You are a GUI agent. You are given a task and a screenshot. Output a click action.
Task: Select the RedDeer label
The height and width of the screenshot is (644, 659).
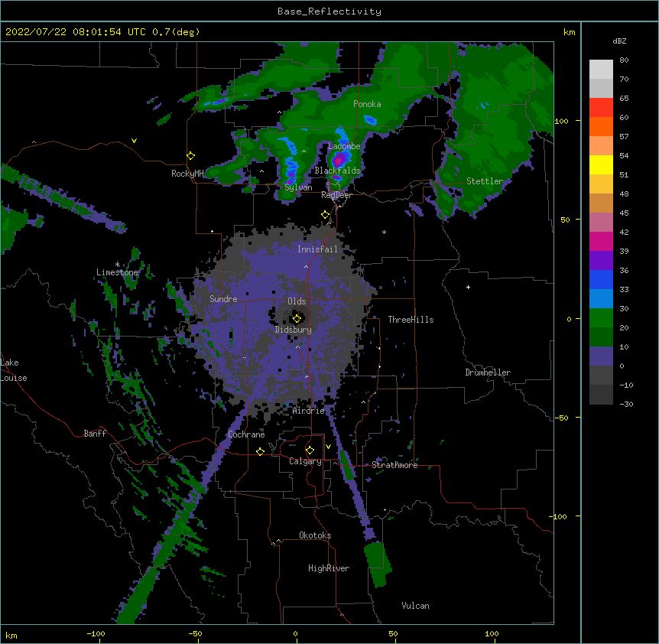[336, 195]
